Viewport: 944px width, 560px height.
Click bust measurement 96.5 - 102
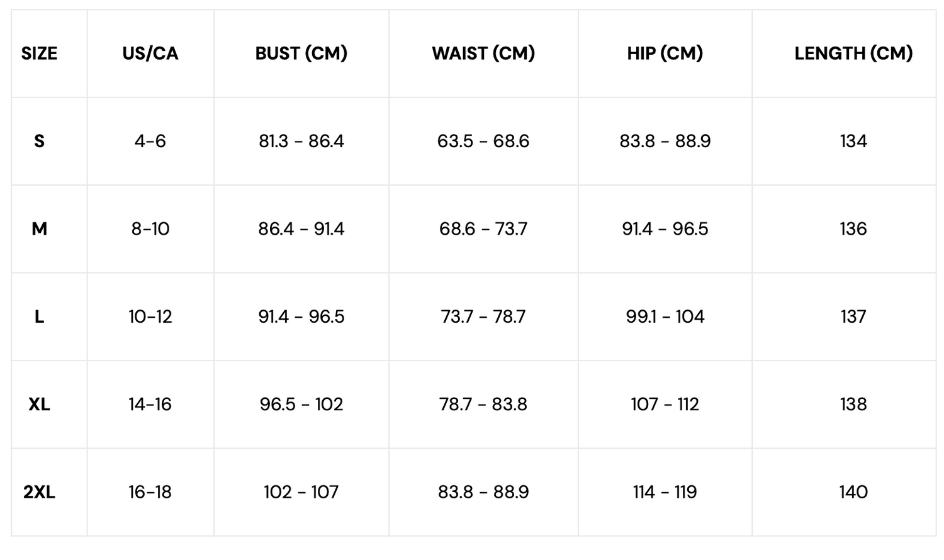pos(301,404)
